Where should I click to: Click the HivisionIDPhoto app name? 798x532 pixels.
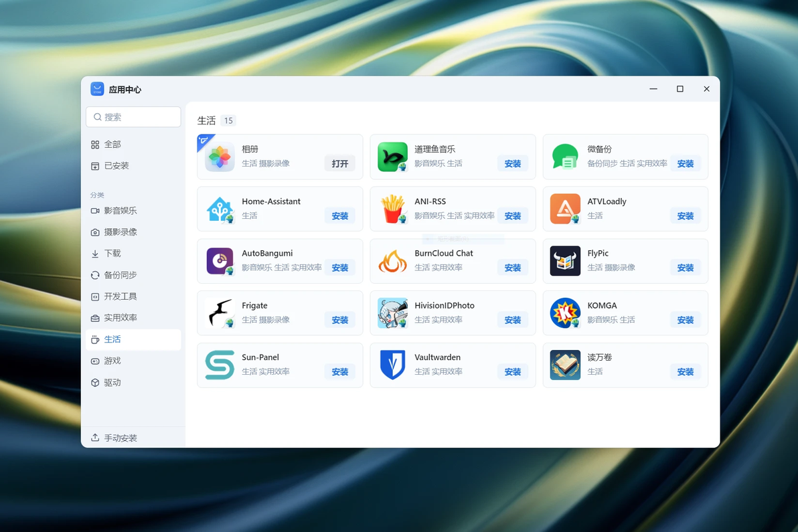[x=445, y=306]
